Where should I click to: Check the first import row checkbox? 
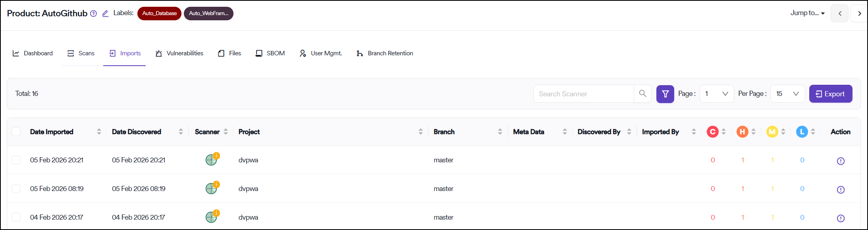16,160
